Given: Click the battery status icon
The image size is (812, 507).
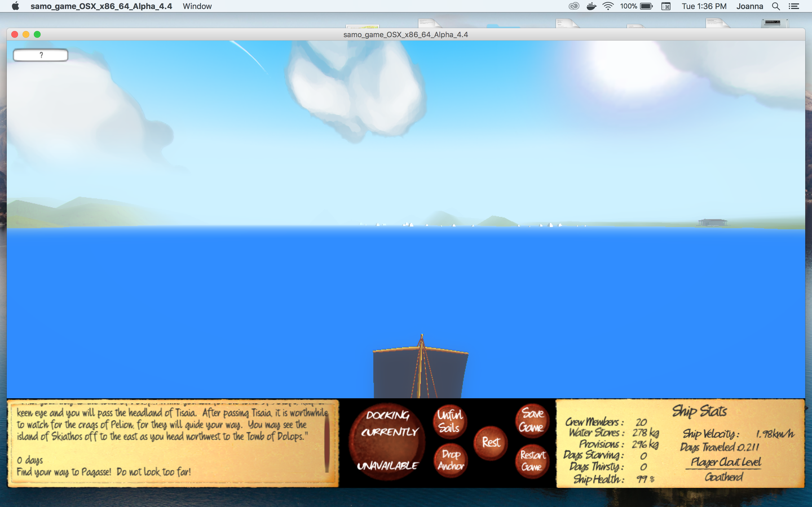Looking at the screenshot, I should coord(646,6).
